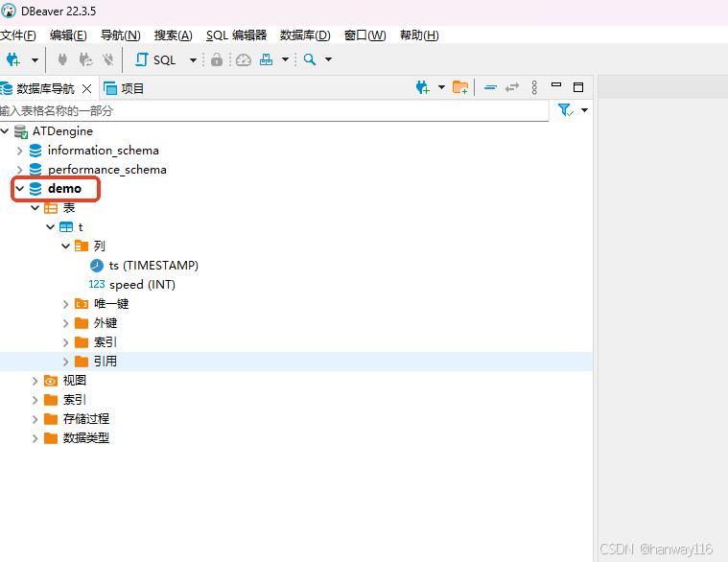Click the create folder icon in navigator
The image size is (728, 562).
tap(460, 87)
